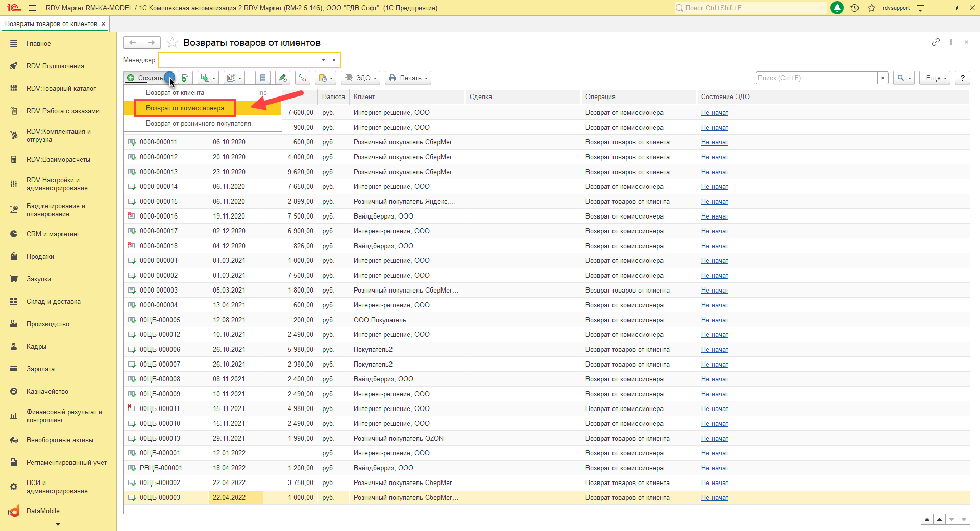Add this list to favorites with the star by the title
Screen dimensions: 980x531
pyautogui.click(x=173, y=43)
